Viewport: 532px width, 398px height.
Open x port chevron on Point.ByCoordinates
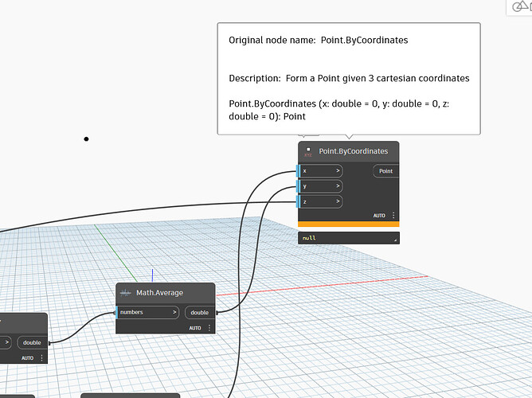338,170
